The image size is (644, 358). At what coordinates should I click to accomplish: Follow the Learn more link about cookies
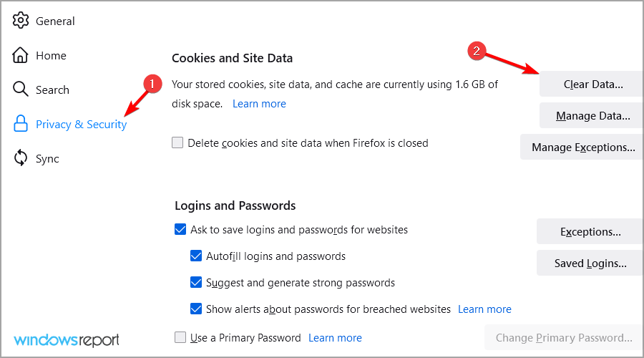[259, 104]
